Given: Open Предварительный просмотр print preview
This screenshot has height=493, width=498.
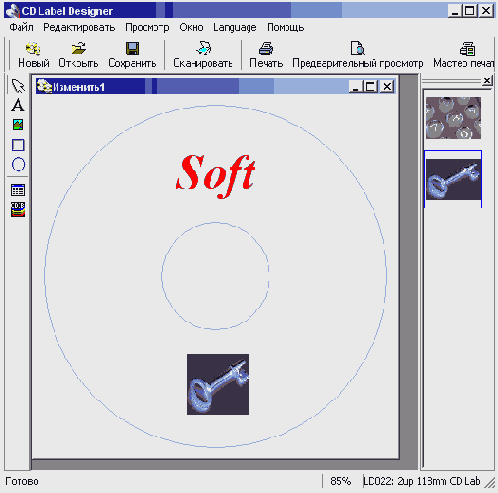Looking at the screenshot, I should pyautogui.click(x=358, y=55).
